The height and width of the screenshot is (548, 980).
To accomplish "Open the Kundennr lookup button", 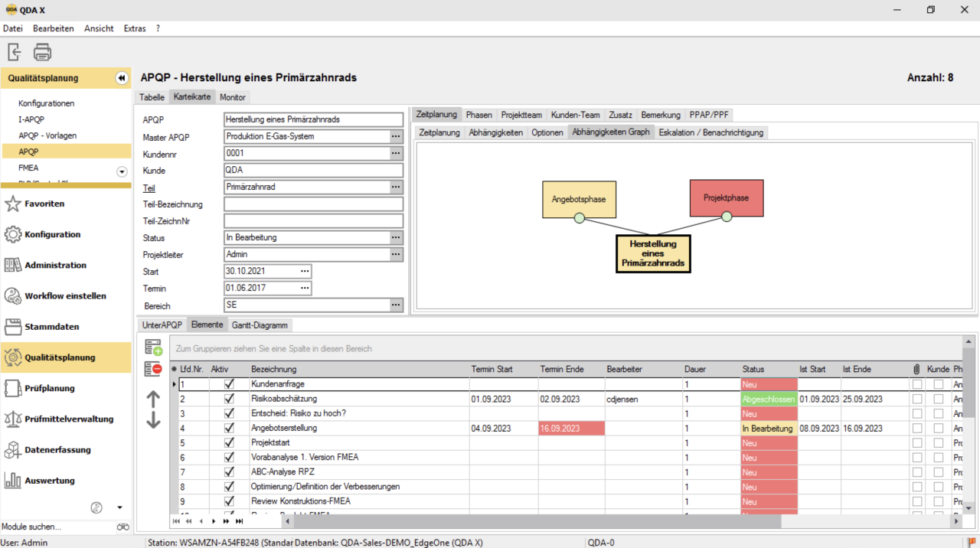I will point(396,153).
